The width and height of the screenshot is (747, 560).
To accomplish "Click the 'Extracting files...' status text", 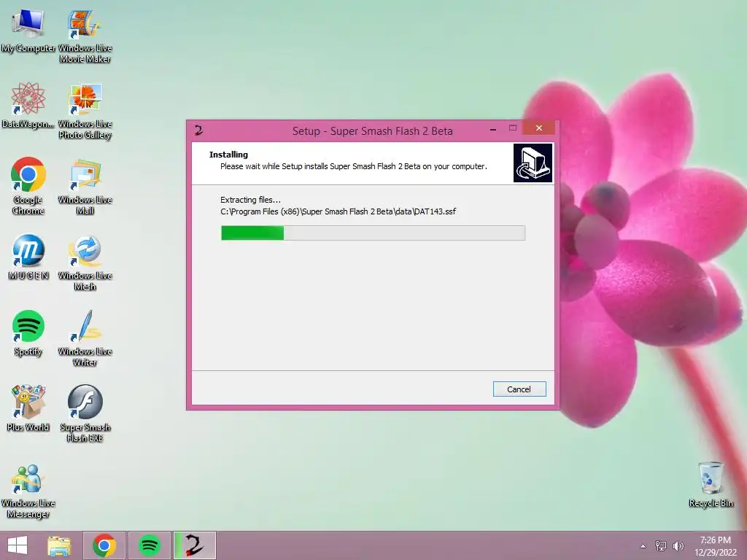I will point(251,200).
